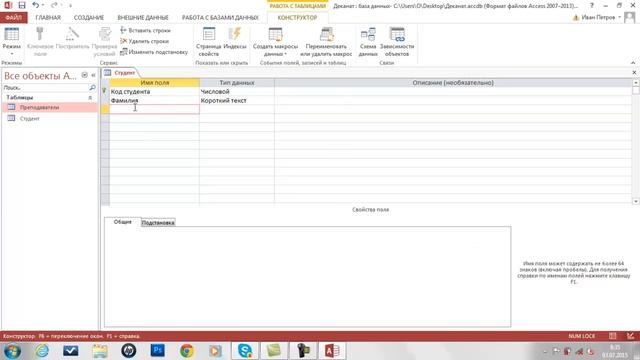Switch to design view in status bar
The height and width of the screenshot is (360, 640).
click(631, 336)
